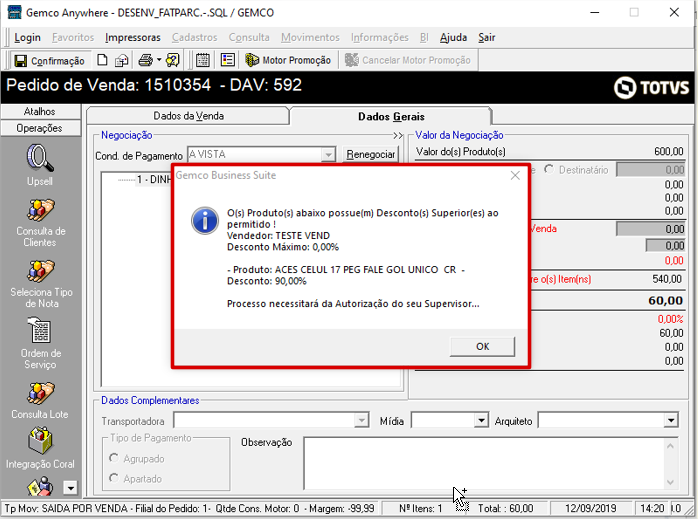Open the Arquiteto dropdown
The height and width of the screenshot is (519, 698).
[x=671, y=420]
